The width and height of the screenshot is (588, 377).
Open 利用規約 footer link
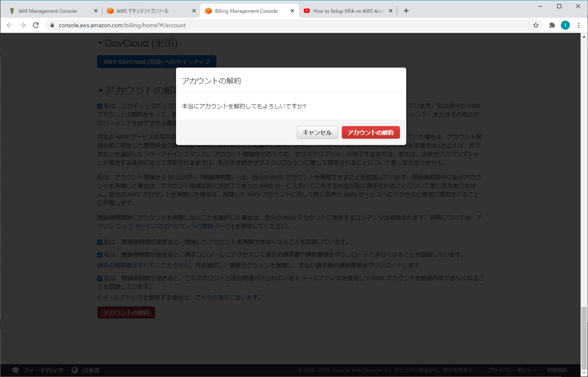[557, 370]
